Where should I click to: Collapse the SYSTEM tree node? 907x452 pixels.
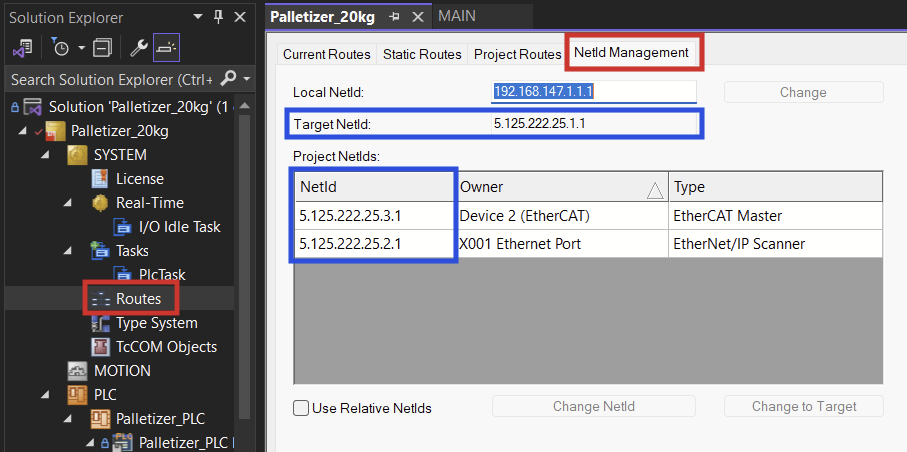[45, 155]
